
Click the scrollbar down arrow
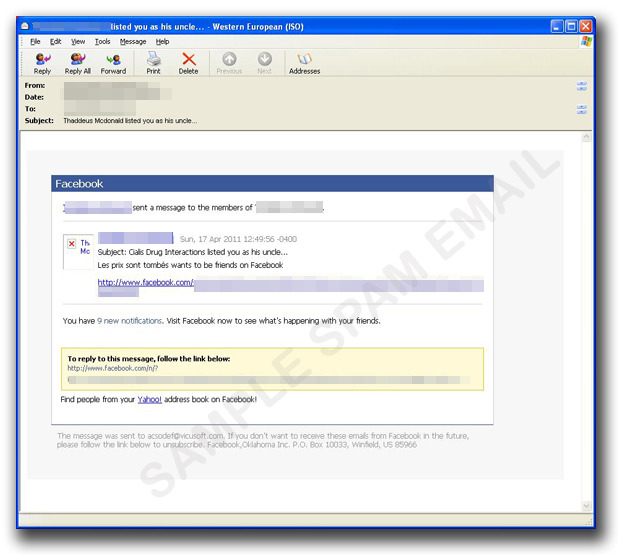586,506
